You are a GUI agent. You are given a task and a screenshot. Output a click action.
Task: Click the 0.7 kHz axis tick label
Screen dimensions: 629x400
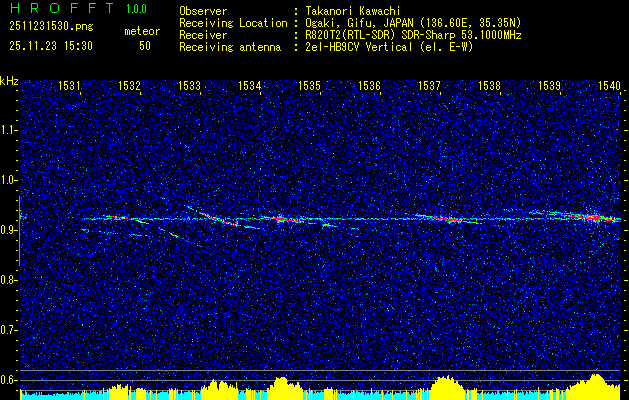(8, 330)
